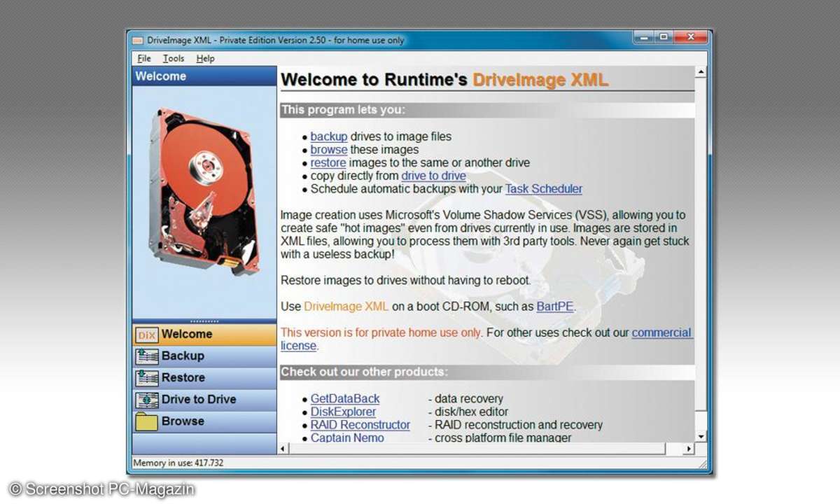This screenshot has width=840, height=504.
Task: Open the File menu
Action: coord(144,59)
